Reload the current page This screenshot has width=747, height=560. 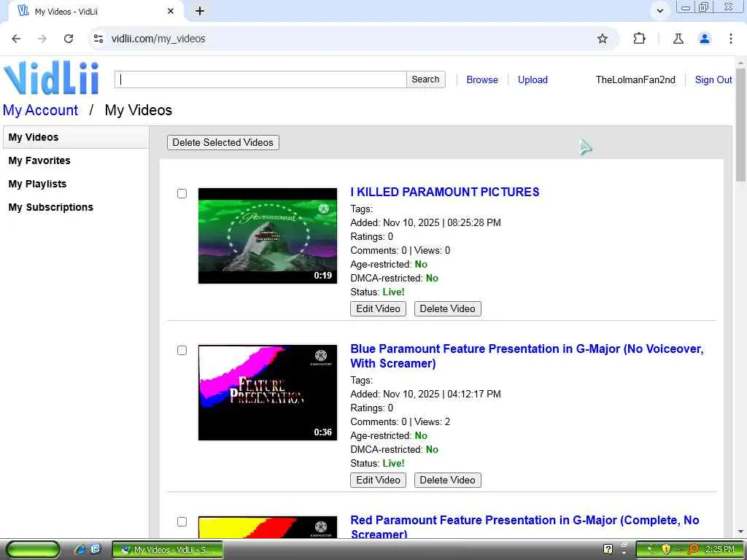[x=69, y=39]
